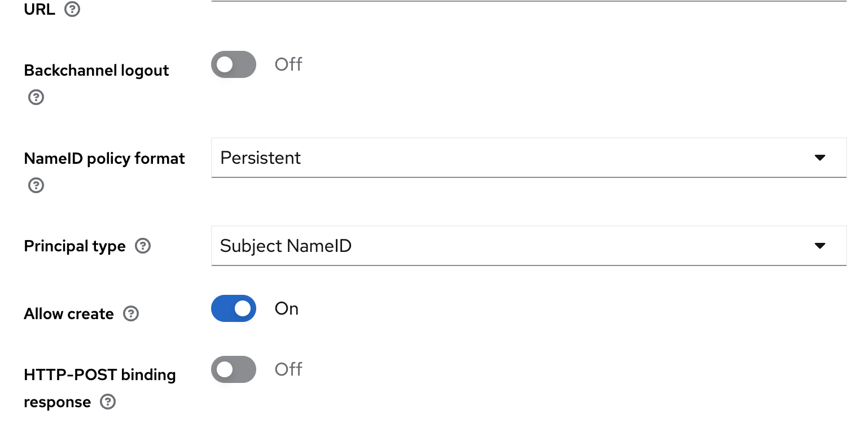The height and width of the screenshot is (427, 868).
Task: Open help for the URL field
Action: point(72,9)
